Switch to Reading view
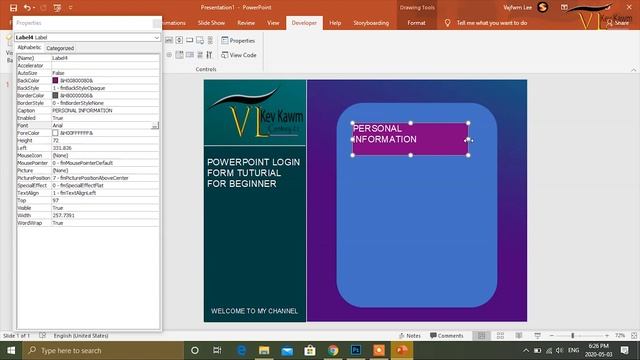640x360 pixels. pyautogui.click(x=519, y=336)
